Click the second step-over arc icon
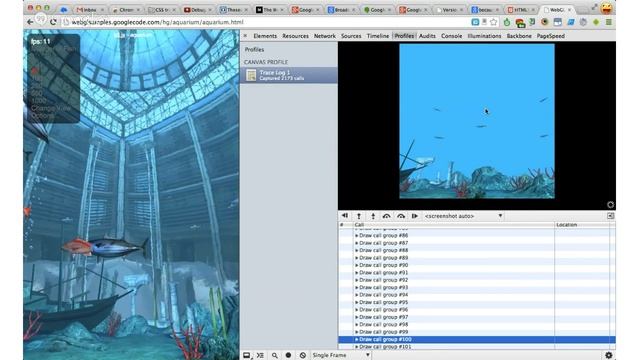640x360 pixels. 401,216
